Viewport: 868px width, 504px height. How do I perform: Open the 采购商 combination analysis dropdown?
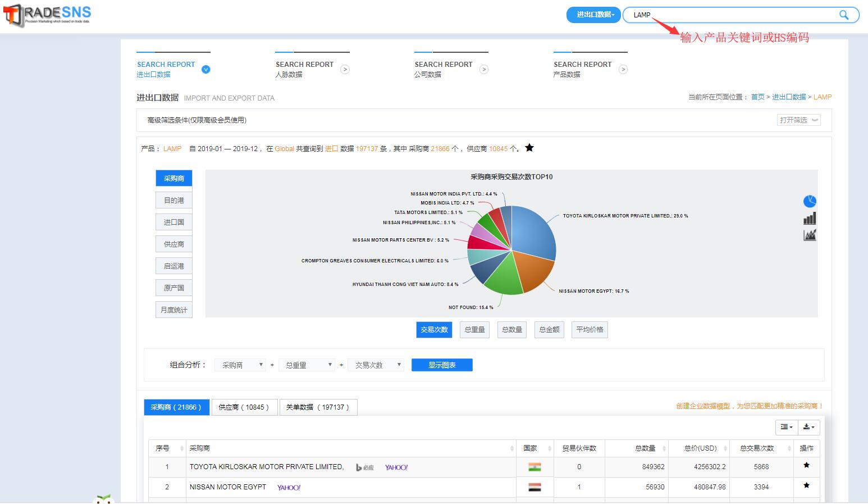(240, 365)
